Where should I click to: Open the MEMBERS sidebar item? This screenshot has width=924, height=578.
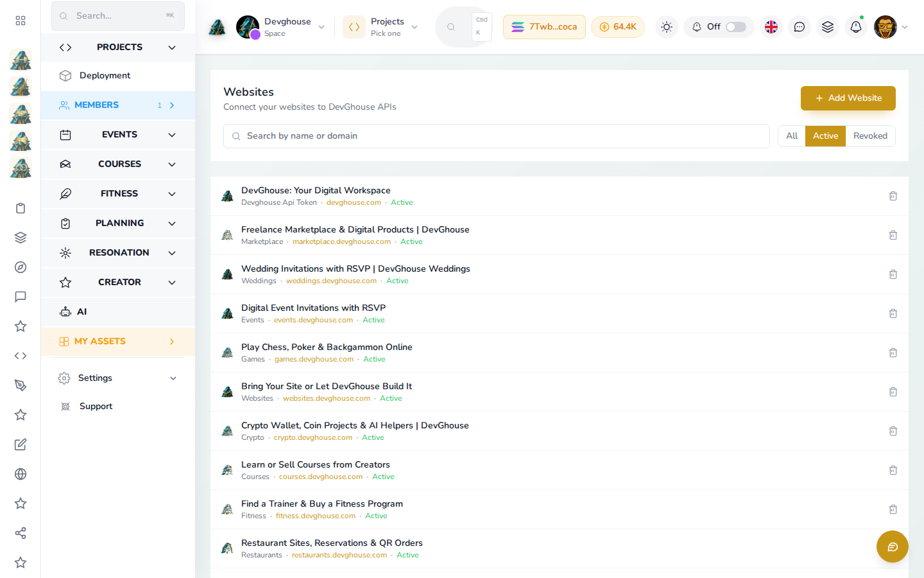pos(118,105)
